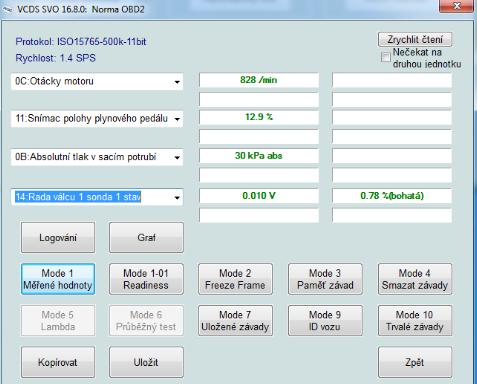Show Mode 2 Freeze Frame data
Image resolution: width=477 pixels, height=384 pixels.
coord(235,279)
